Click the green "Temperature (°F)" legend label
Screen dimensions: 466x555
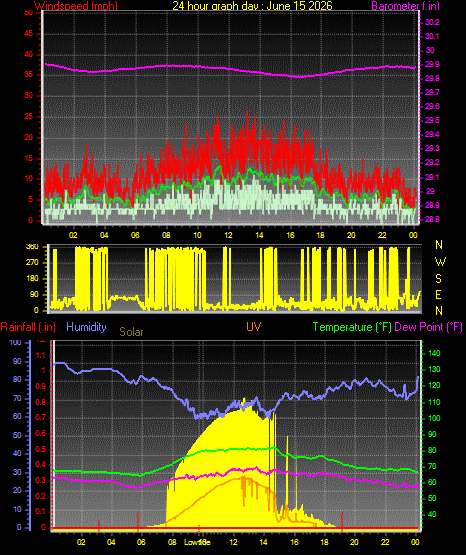(x=352, y=327)
